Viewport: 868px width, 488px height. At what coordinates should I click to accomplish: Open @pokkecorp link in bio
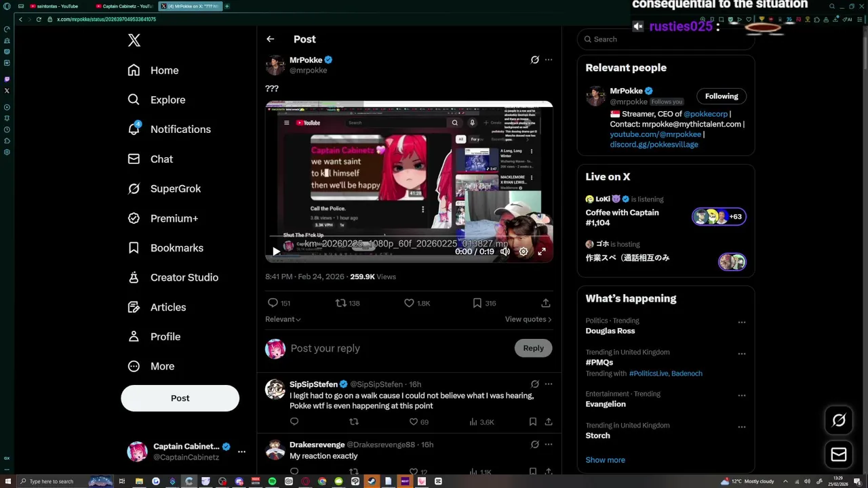pyautogui.click(x=705, y=114)
